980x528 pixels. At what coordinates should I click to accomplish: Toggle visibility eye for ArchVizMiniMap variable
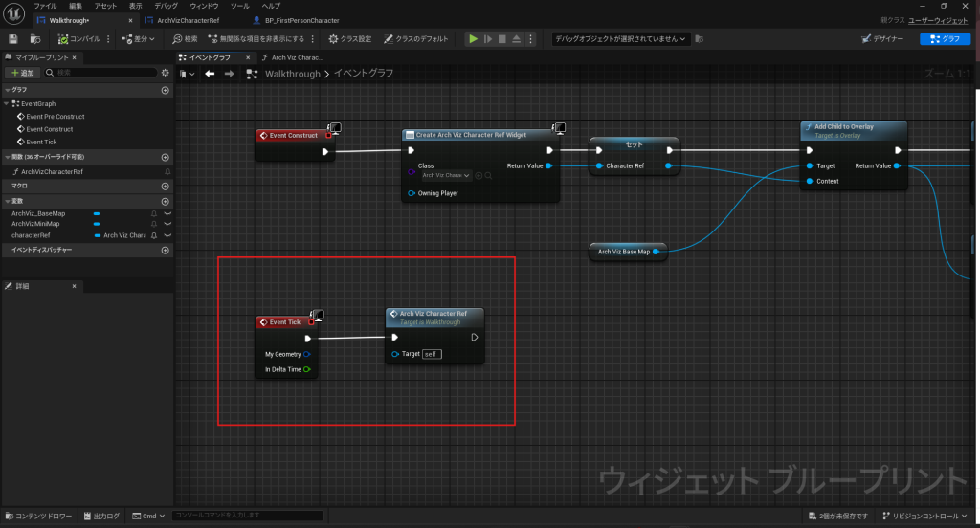[x=167, y=224]
